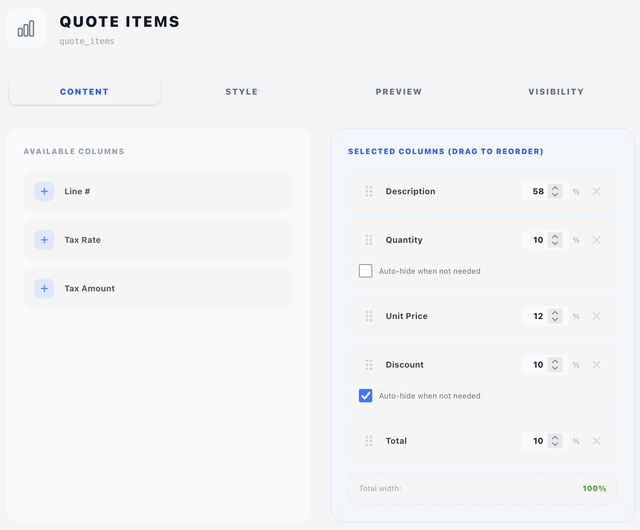Add the Line # column

tap(44, 191)
